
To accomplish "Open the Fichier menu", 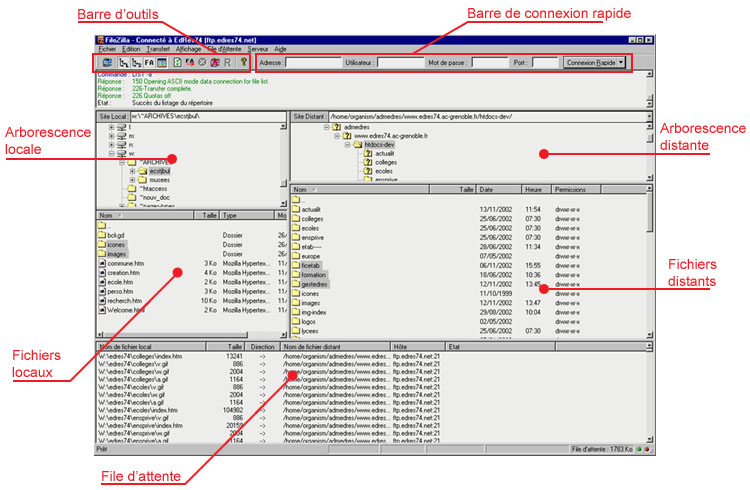I will [x=107, y=48].
